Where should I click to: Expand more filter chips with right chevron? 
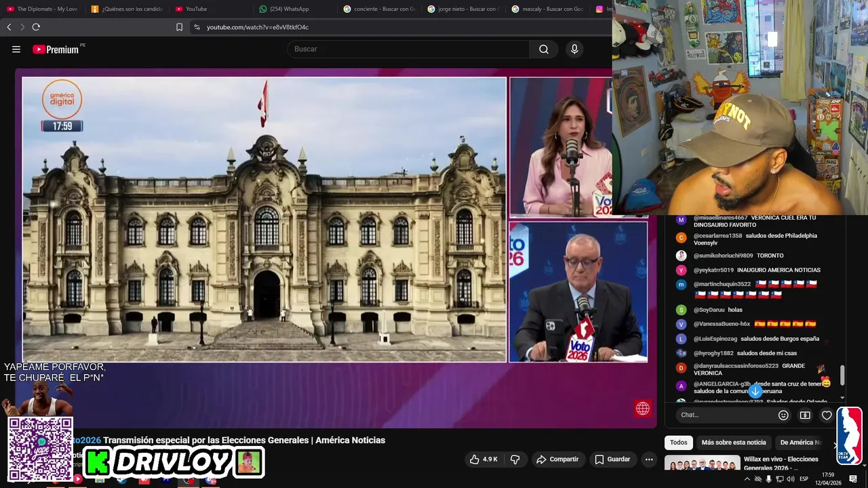[835, 445]
